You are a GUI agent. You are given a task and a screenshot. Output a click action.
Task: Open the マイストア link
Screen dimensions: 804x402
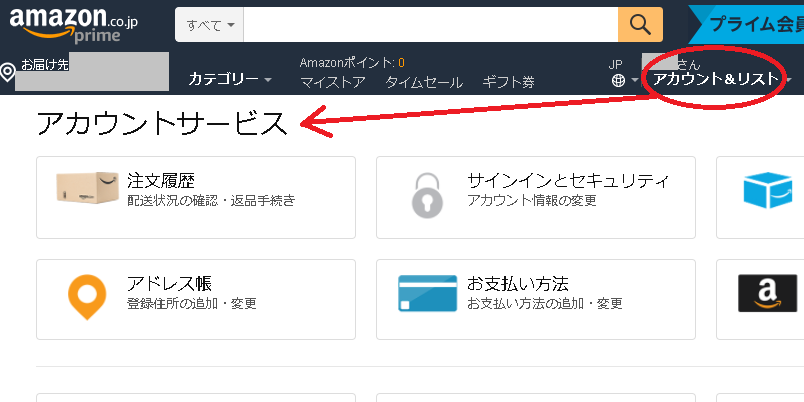pyautogui.click(x=332, y=82)
